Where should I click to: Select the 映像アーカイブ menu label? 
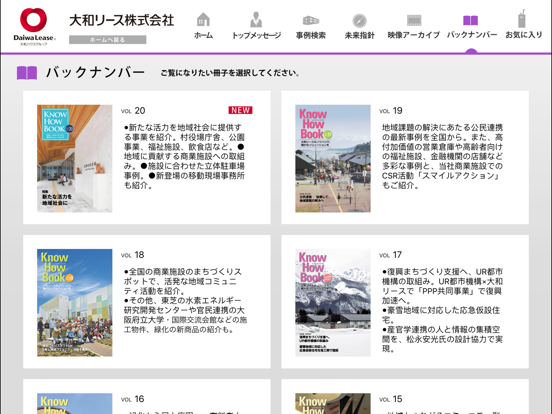pyautogui.click(x=414, y=35)
